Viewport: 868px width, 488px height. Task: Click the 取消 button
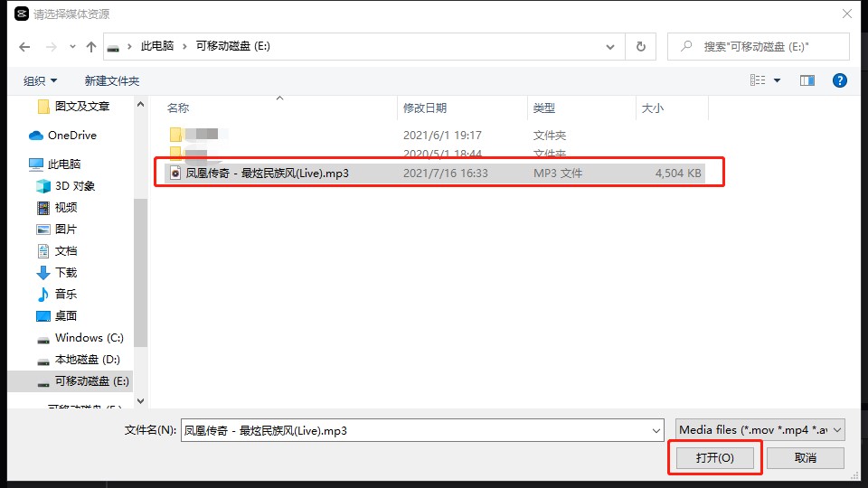tap(806, 457)
